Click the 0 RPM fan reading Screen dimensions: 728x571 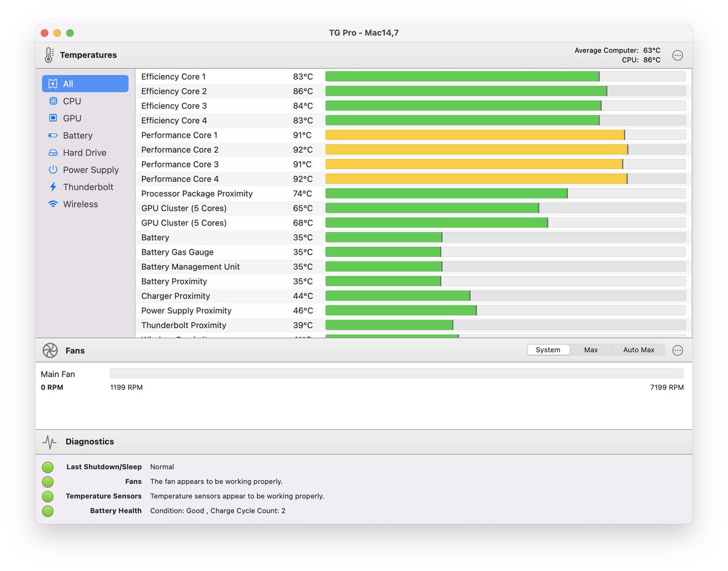pyautogui.click(x=52, y=387)
